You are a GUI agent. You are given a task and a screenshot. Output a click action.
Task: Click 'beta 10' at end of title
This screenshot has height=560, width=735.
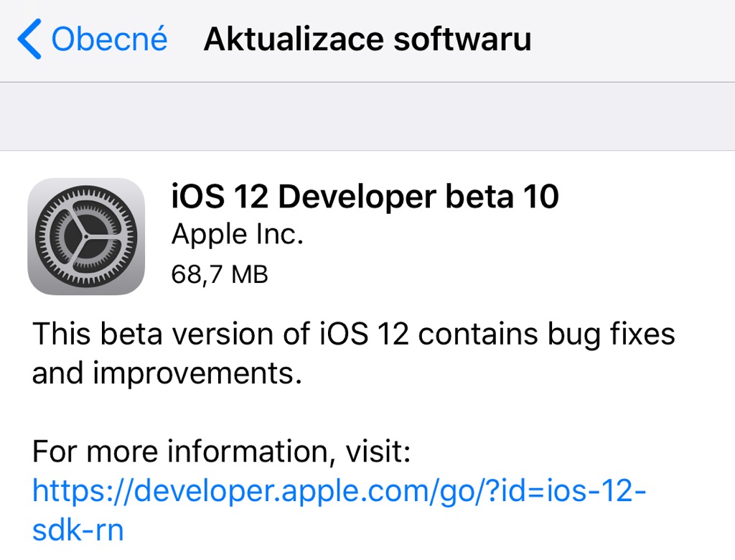pyautogui.click(x=502, y=196)
